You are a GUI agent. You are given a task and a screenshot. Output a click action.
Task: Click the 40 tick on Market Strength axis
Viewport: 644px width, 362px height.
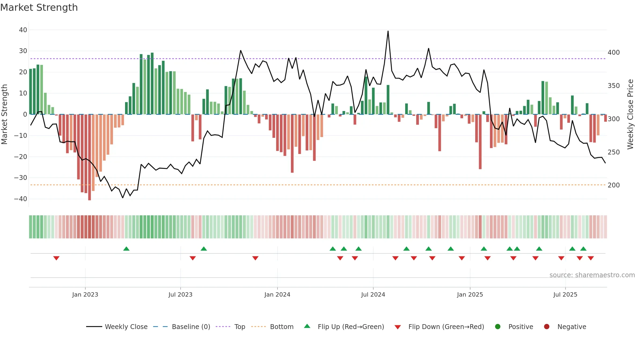point(23,30)
